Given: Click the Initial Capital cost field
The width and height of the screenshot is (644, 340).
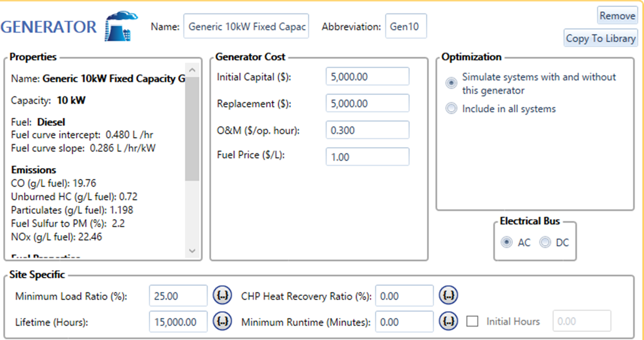Looking at the screenshot, I should (x=367, y=77).
